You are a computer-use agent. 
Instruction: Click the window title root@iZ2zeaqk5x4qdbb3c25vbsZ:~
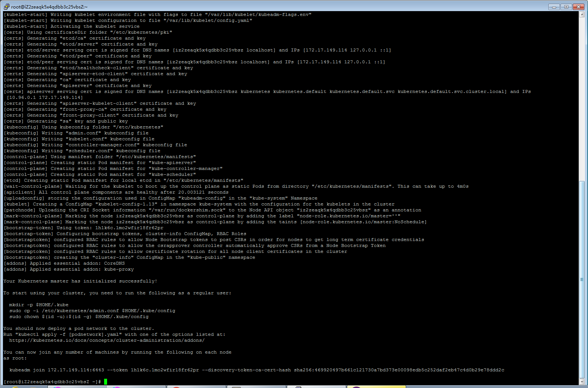(x=49, y=7)
